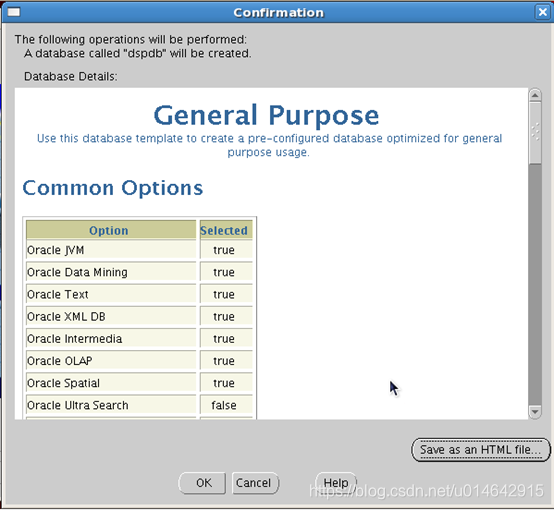
Task: Click the OK button
Action: coord(202,483)
